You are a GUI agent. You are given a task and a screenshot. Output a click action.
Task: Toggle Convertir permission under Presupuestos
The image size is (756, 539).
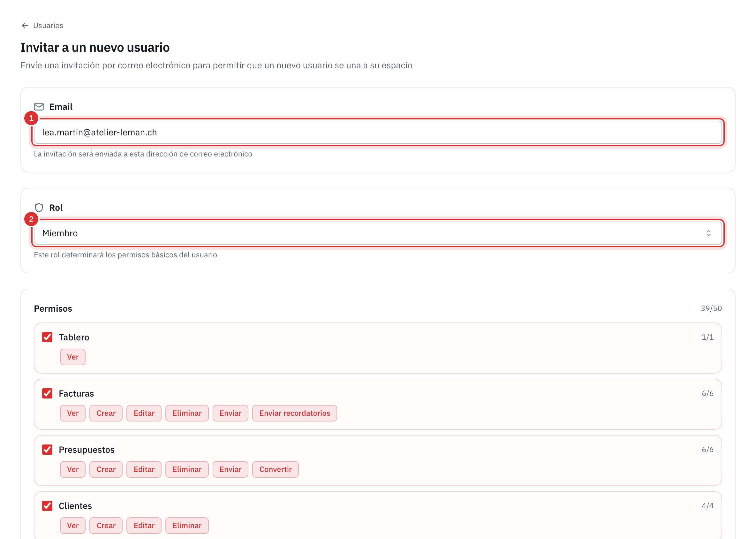(275, 469)
